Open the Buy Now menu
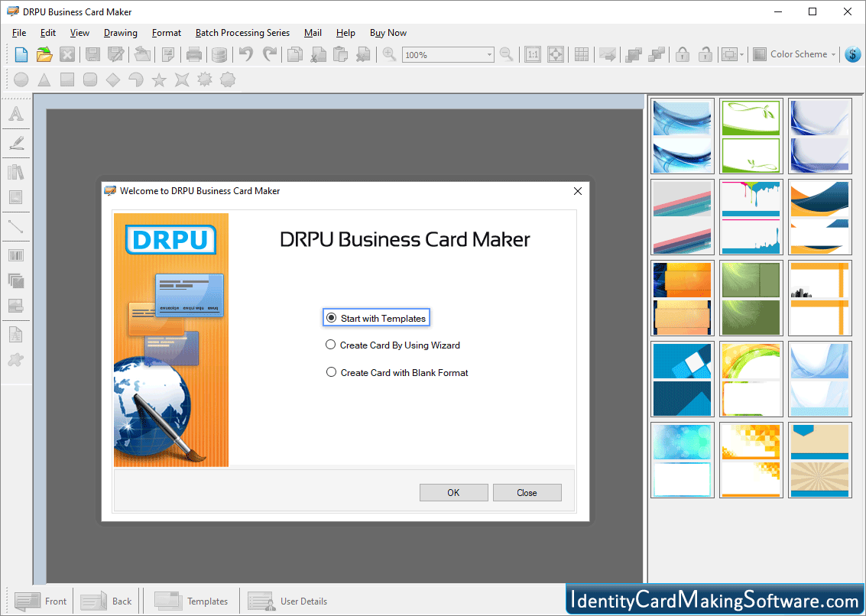This screenshot has width=866, height=616. (388, 33)
